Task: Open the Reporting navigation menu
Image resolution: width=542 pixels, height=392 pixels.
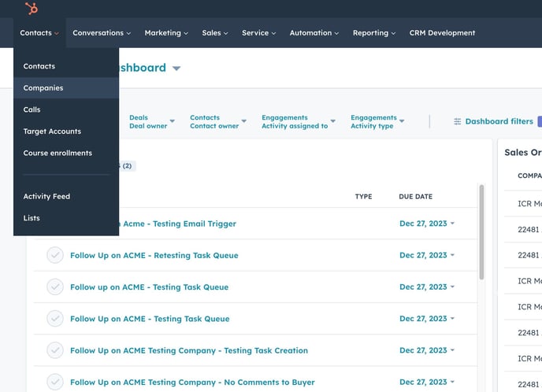Action: [x=374, y=33]
